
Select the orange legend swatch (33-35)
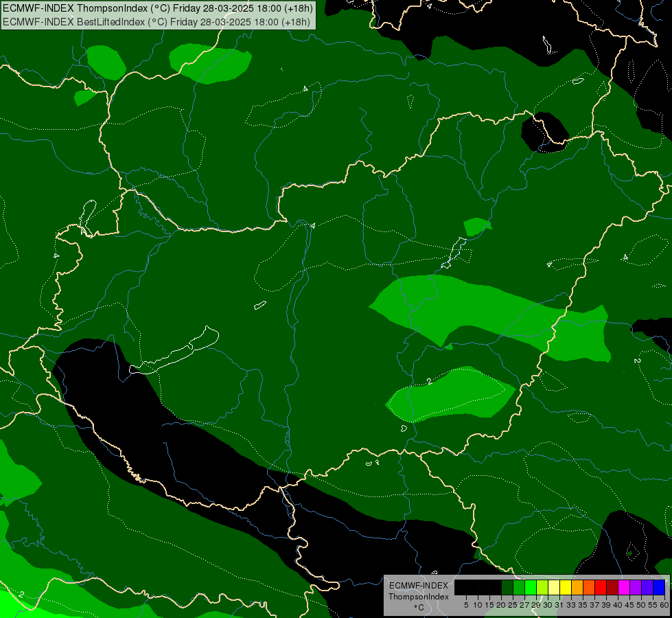coord(577,587)
